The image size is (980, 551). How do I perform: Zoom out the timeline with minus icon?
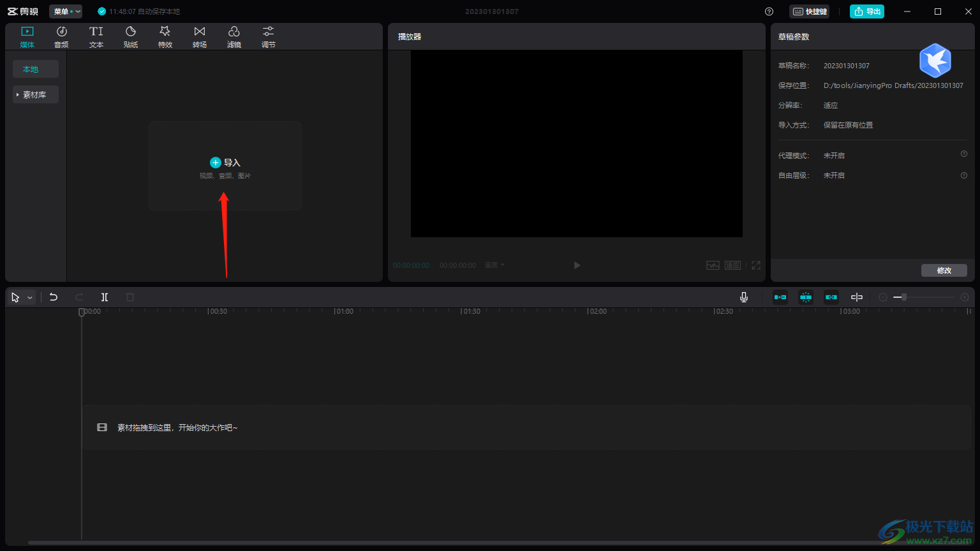[x=883, y=297]
